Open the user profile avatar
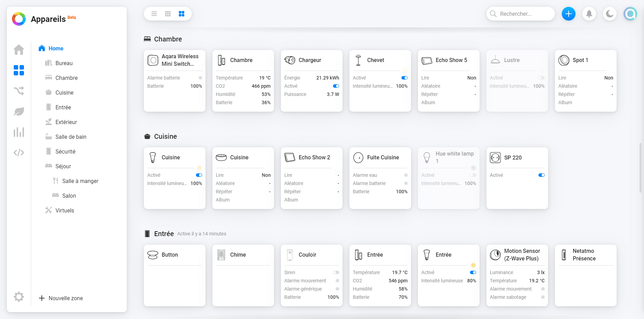Image resolution: width=644 pixels, height=319 pixels. point(630,14)
